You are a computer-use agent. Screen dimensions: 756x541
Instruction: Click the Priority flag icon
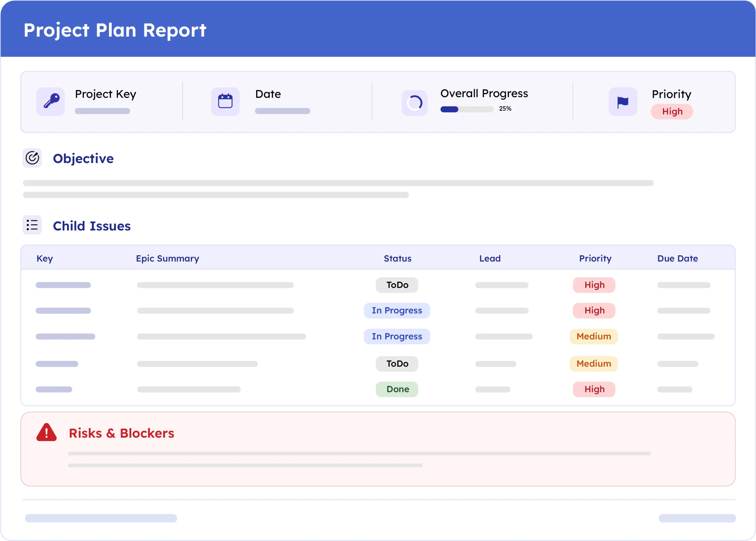623,102
